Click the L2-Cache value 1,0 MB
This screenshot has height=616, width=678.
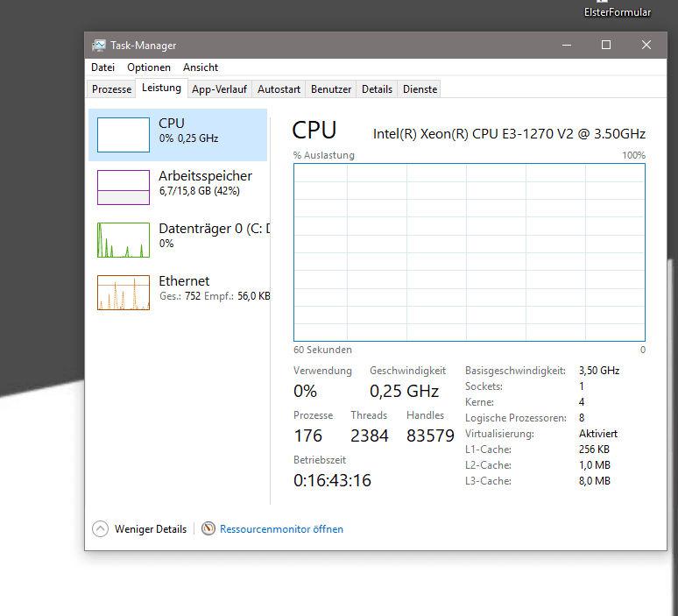pyautogui.click(x=595, y=465)
